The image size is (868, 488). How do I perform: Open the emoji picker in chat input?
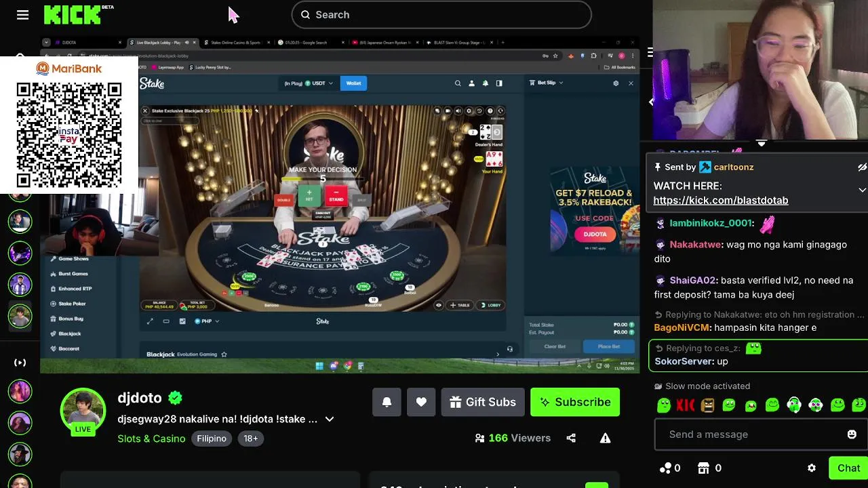point(852,434)
